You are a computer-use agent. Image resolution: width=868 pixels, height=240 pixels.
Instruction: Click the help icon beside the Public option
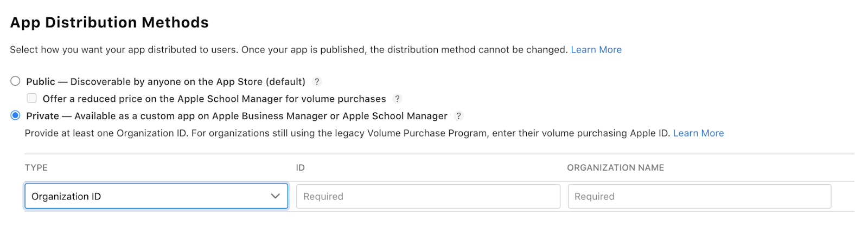(x=317, y=82)
